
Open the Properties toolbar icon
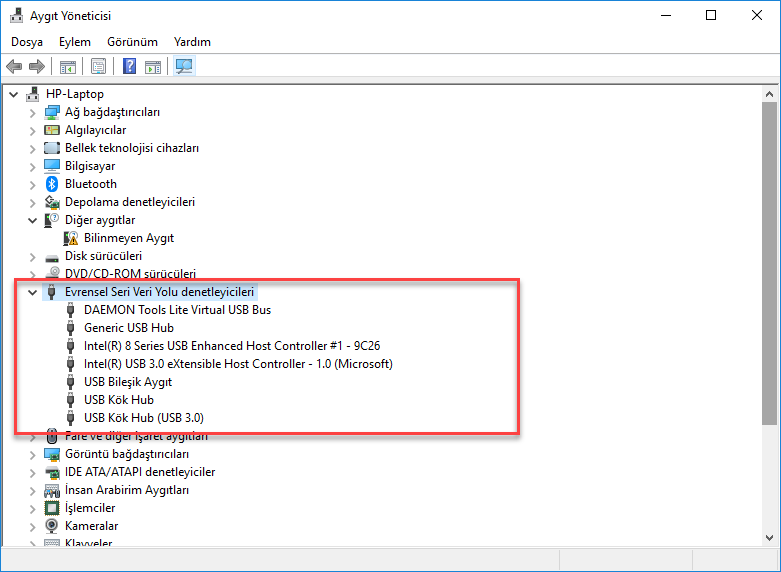[x=99, y=66]
